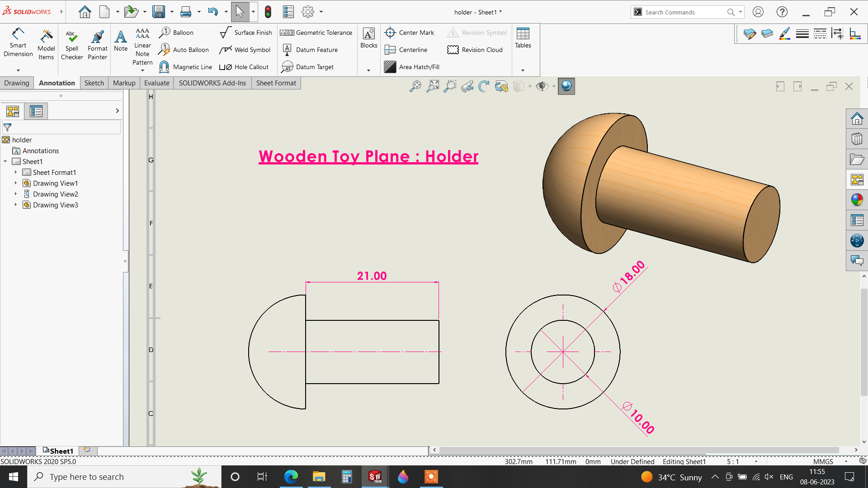Open the Area Hatch/Fill tool

click(x=412, y=67)
